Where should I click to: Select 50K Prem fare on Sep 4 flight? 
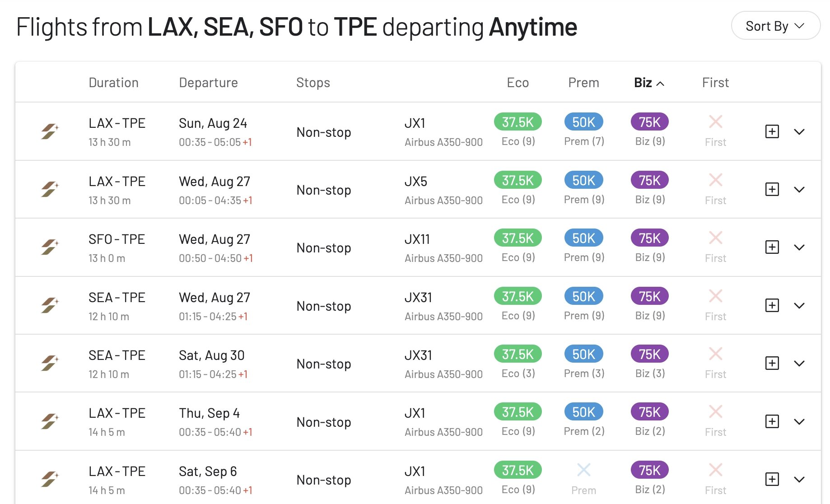pos(583,412)
